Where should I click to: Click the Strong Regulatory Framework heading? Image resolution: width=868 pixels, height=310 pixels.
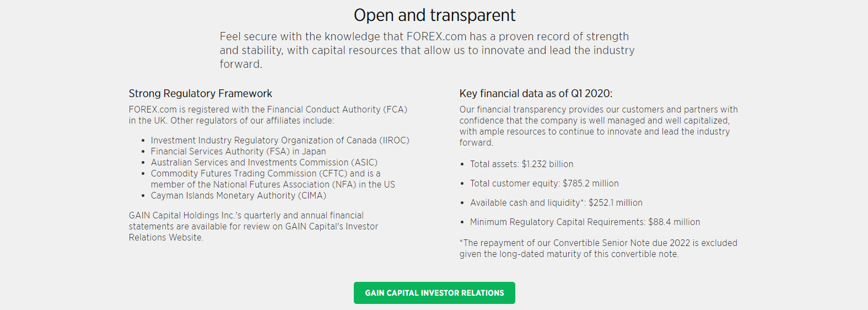201,94
